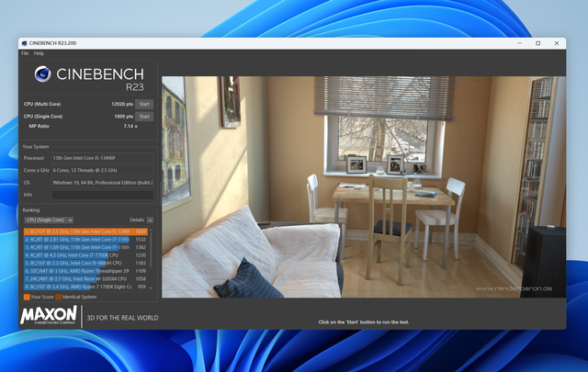
Task: Select ranking row 1 Core i5-13490F
Action: click(85, 231)
